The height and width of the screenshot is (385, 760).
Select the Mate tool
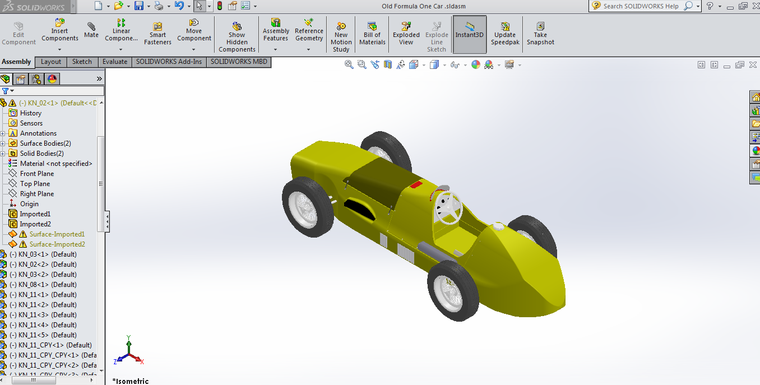coord(91,30)
